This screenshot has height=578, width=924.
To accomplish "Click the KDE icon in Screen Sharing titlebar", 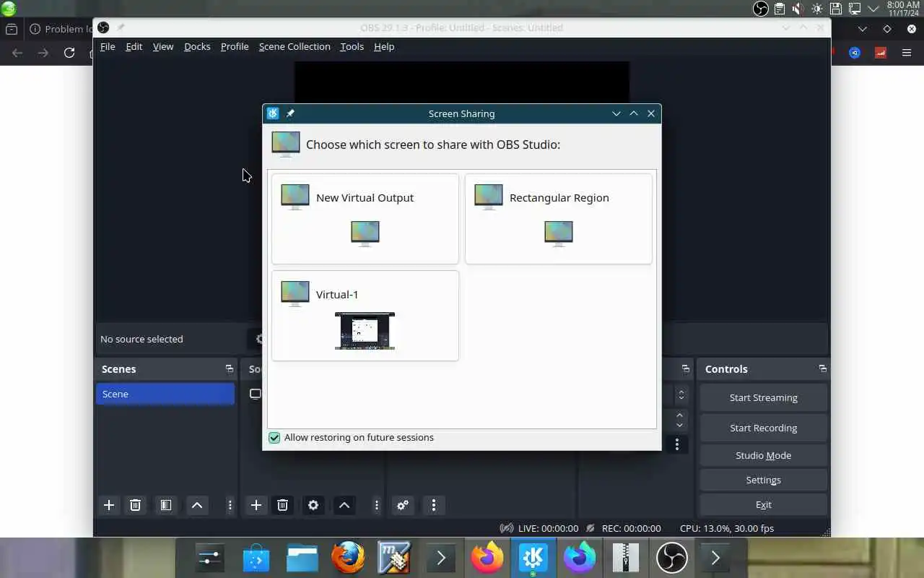I will pyautogui.click(x=273, y=113).
